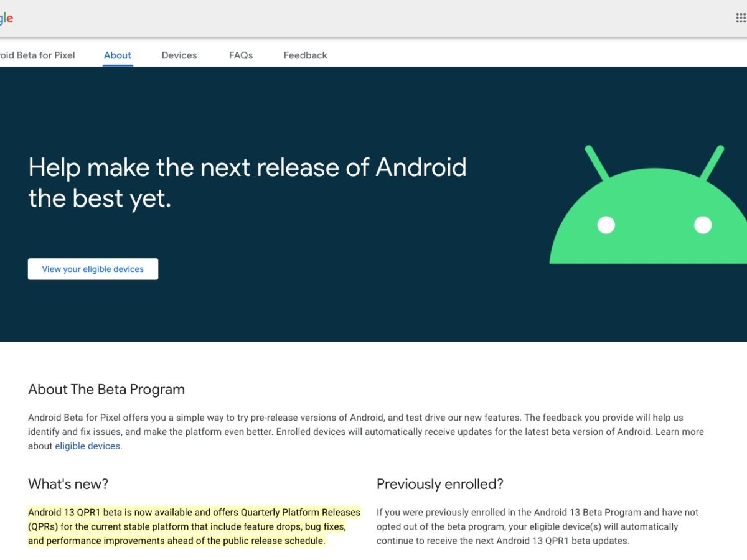Click the Google logo in the header
This screenshot has width=747, height=560.
pyautogui.click(x=6, y=18)
